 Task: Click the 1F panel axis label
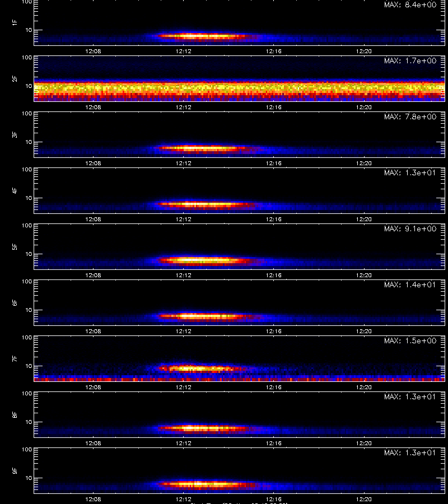[x=15, y=22]
